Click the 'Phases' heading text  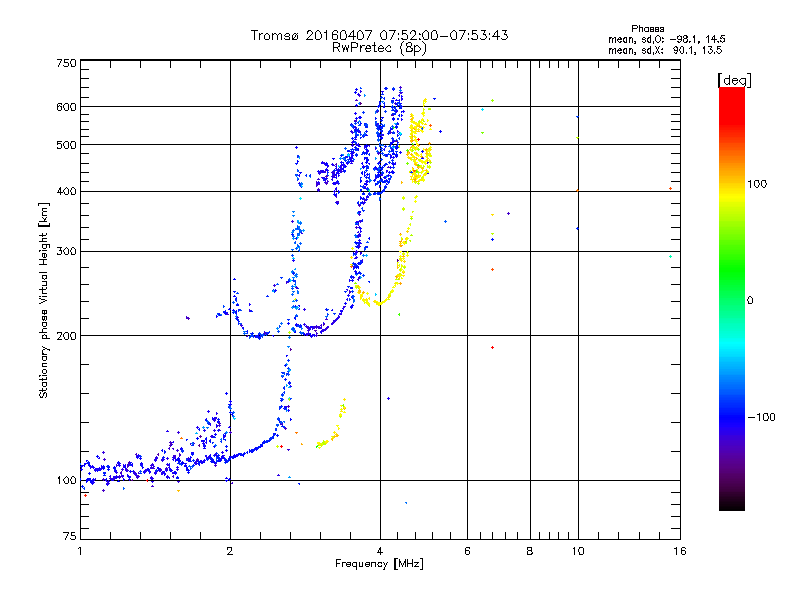(x=647, y=29)
